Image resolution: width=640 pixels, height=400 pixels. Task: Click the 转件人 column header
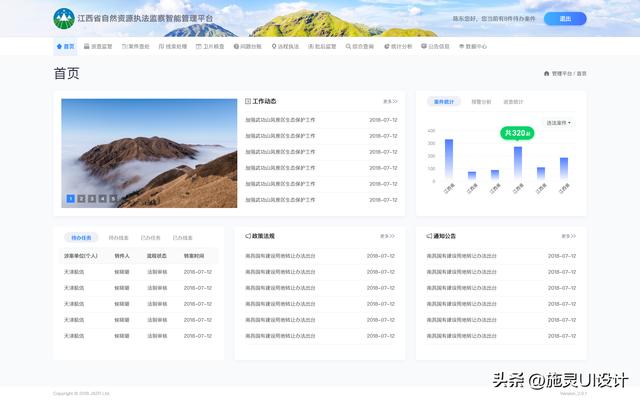(x=122, y=256)
